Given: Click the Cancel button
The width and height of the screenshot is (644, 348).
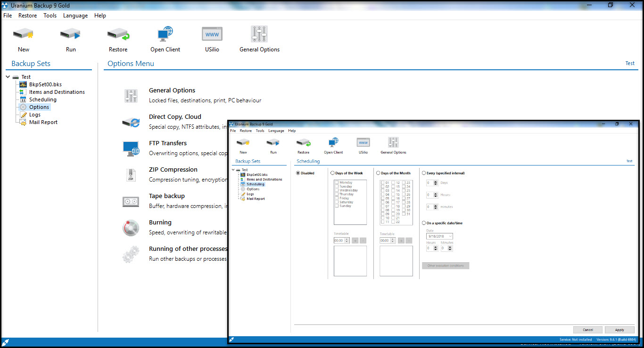Looking at the screenshot, I should [x=588, y=330].
